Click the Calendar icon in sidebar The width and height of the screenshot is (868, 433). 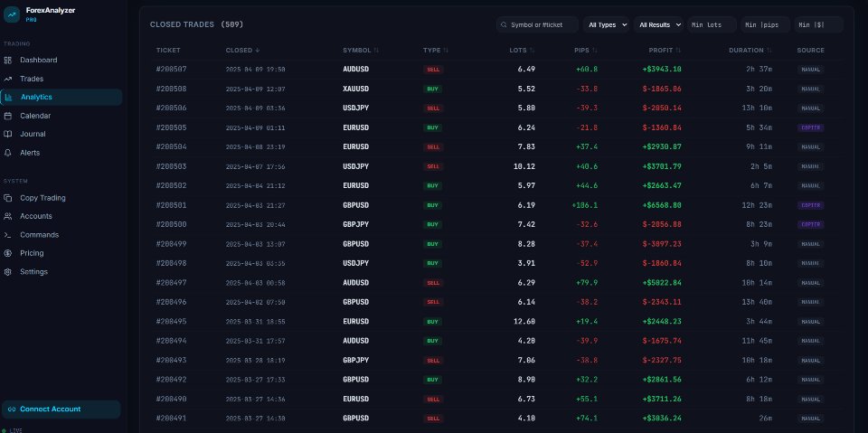click(x=8, y=116)
